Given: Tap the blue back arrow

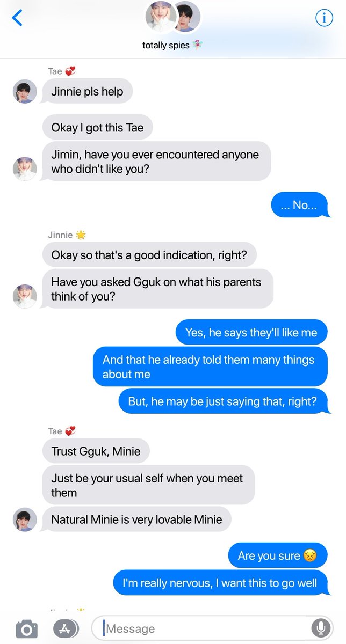Looking at the screenshot, I should (17, 18).
